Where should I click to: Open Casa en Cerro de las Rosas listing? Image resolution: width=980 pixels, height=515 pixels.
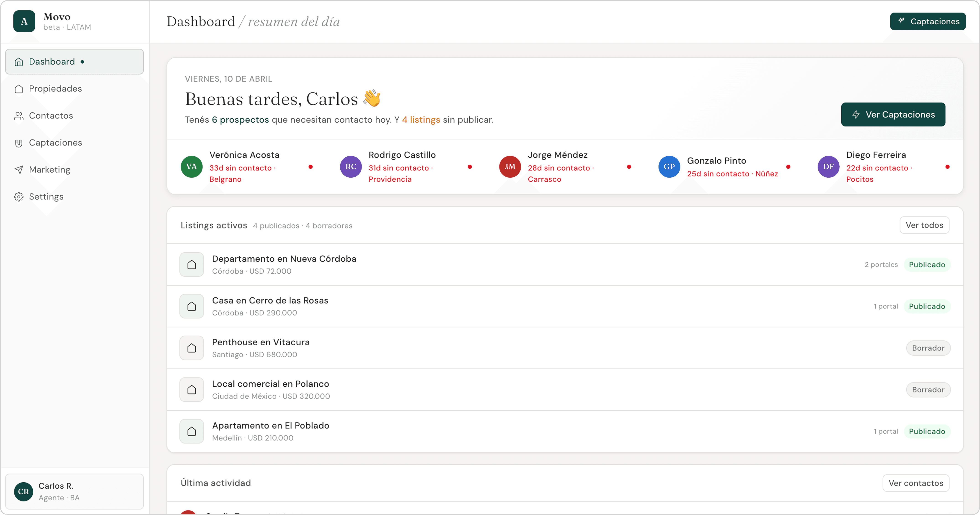coord(270,300)
